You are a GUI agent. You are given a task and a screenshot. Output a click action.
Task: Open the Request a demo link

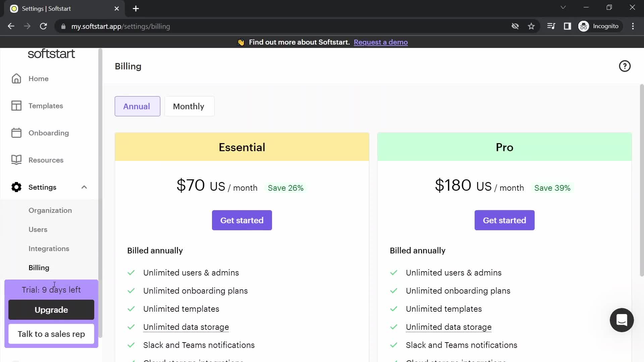[x=381, y=42]
